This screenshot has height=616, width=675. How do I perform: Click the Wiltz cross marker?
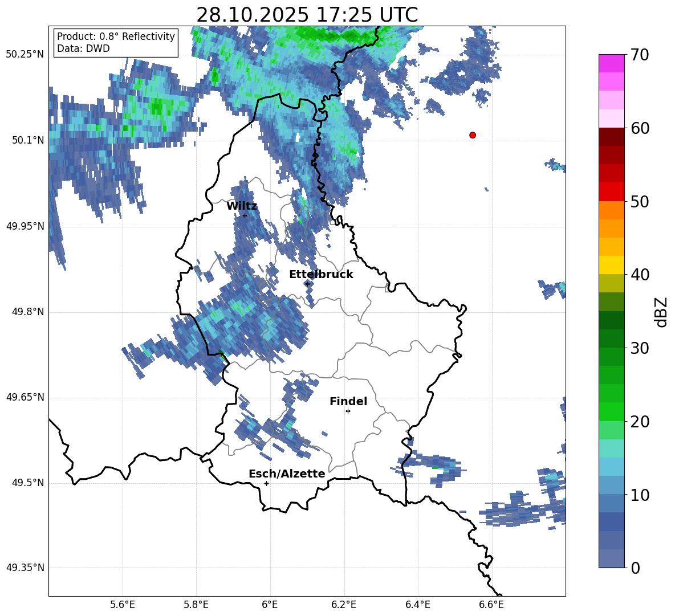click(245, 215)
